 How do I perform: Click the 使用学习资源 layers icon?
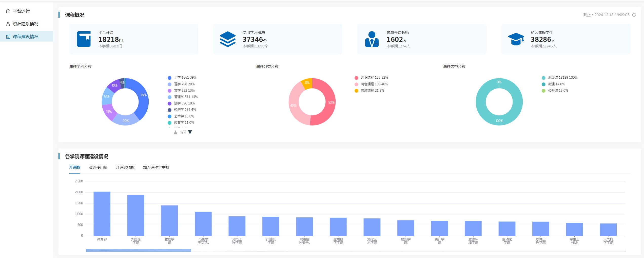pyautogui.click(x=227, y=39)
